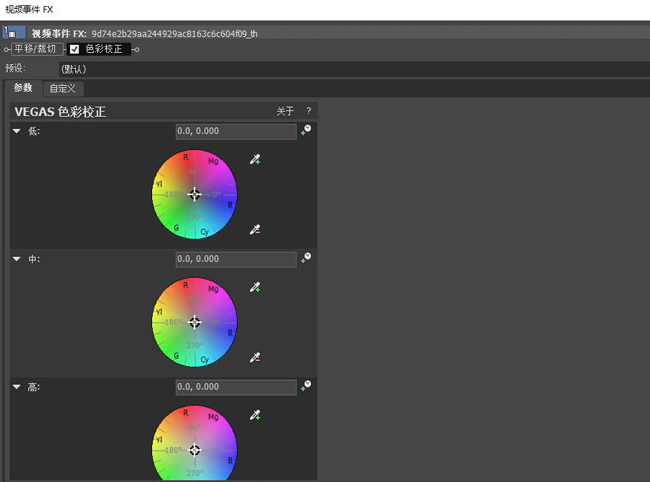Click the minus eyedropper beside Low color wheel
Screen dimensions: 650x482
click(255, 230)
